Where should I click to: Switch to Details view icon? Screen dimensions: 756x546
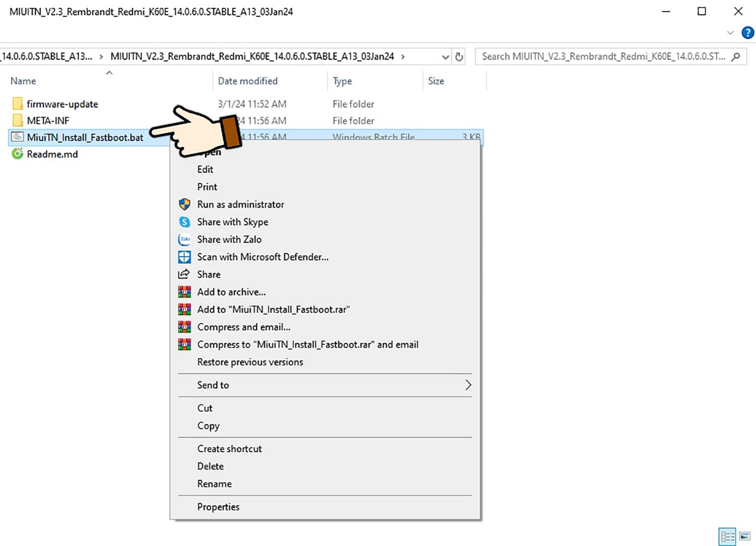click(x=727, y=536)
